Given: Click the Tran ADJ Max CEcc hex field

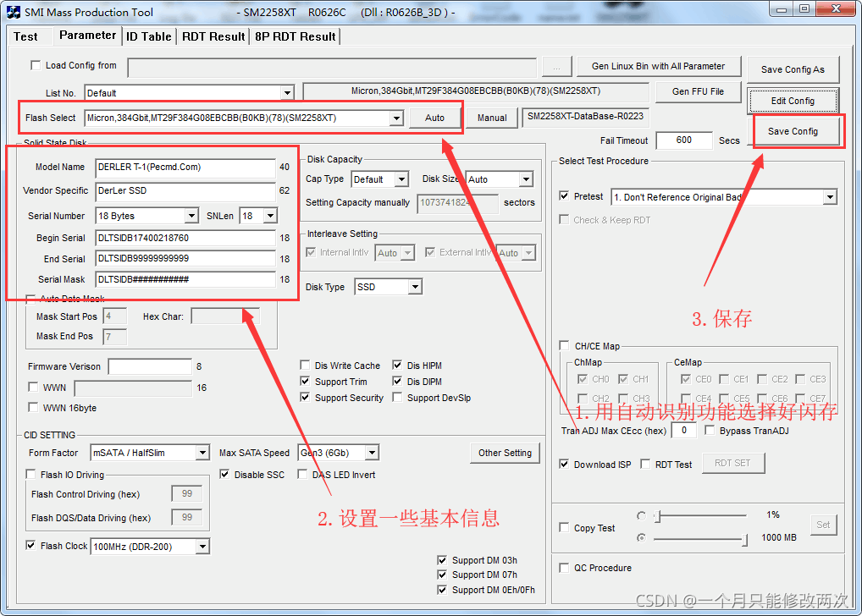Looking at the screenshot, I should [x=684, y=430].
